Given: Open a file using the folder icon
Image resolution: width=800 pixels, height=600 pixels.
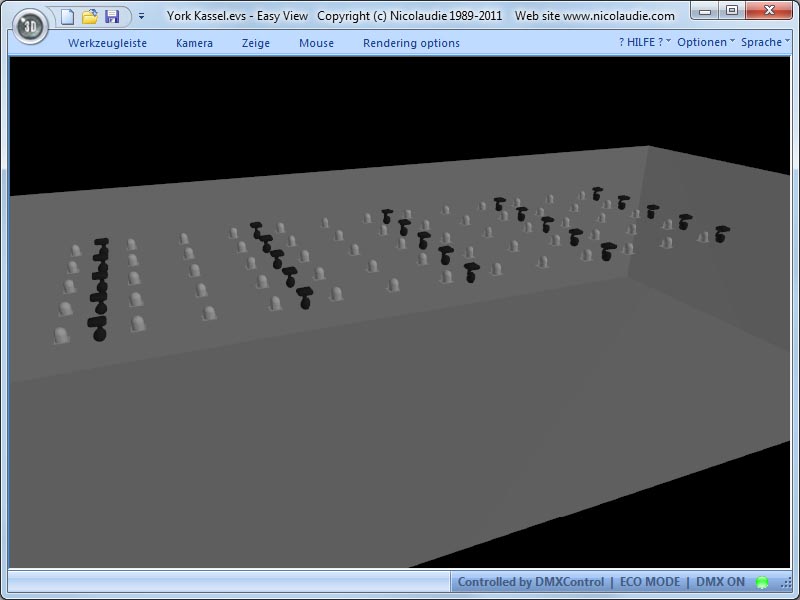Looking at the screenshot, I should pyautogui.click(x=90, y=16).
